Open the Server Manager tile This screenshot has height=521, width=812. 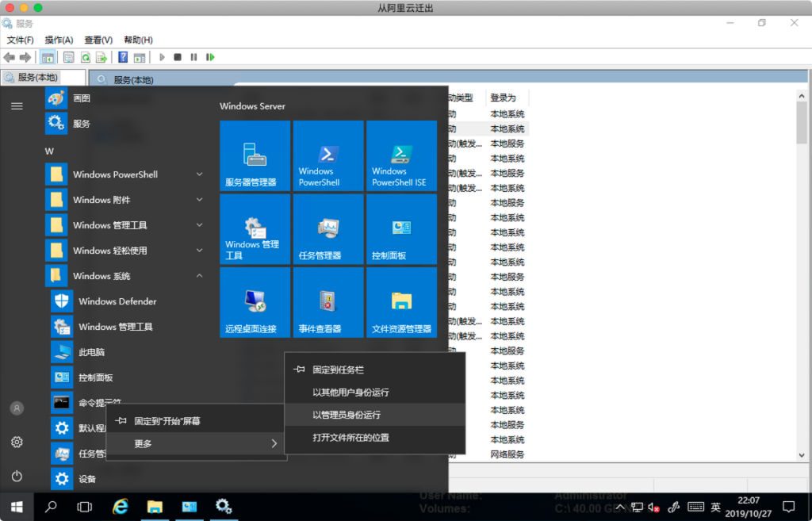click(x=255, y=155)
